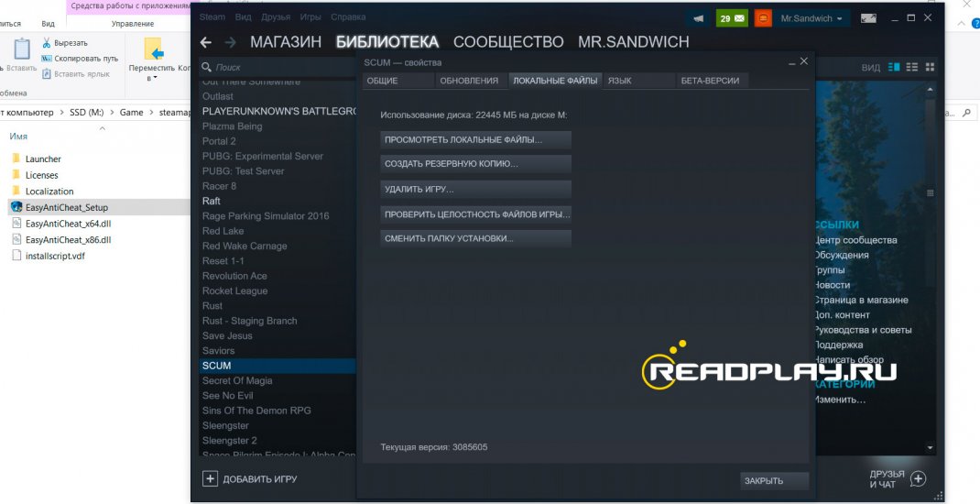Switch to ЛОКАЛЬНЫЕ ФАЙЛЫ tab
980x504 pixels.
pos(555,81)
